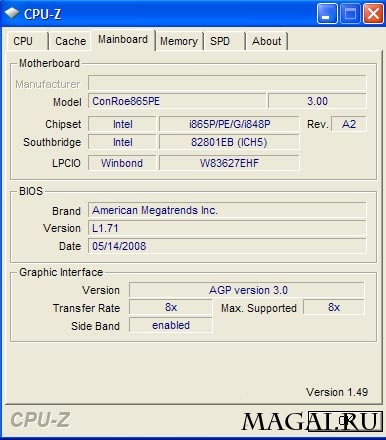Click the Max. Supported 8x value
The image size is (386, 440).
click(334, 307)
